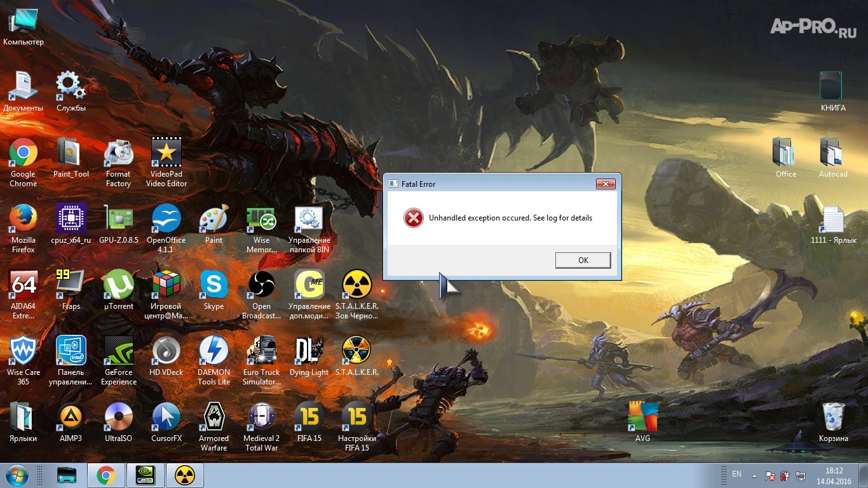This screenshot has width=868, height=488.
Task: Select the cpuz_x64_ru shortcut
Action: pyautogui.click(x=71, y=225)
